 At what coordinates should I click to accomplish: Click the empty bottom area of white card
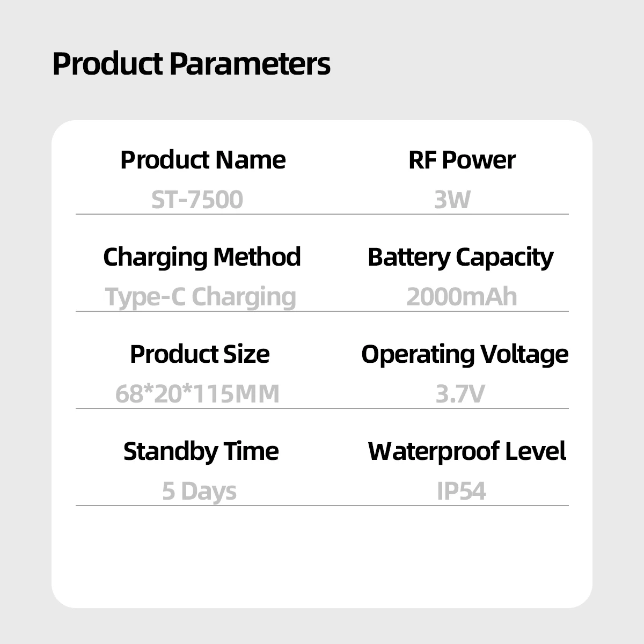322,558
